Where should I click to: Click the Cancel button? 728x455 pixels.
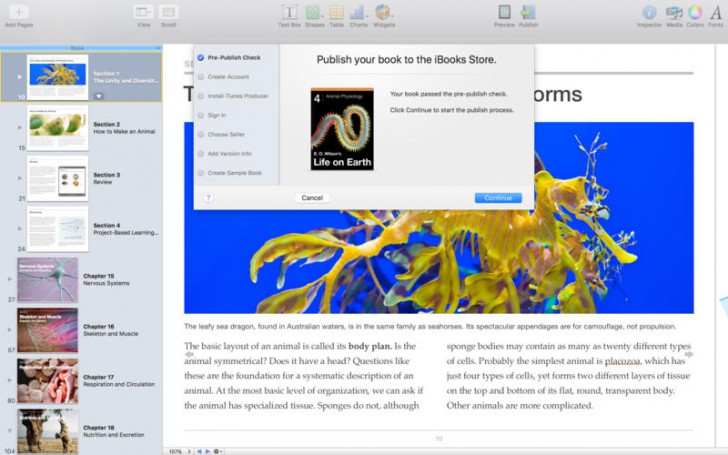(312, 198)
